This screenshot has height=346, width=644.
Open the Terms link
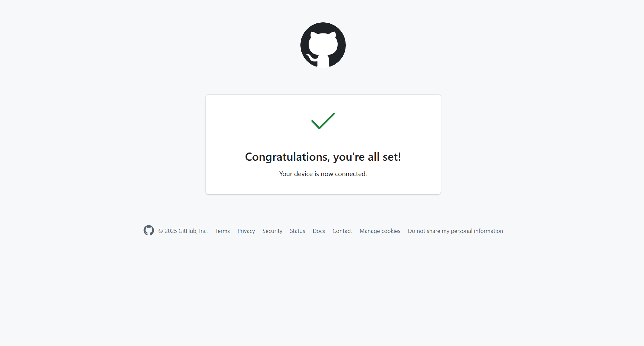coord(223,231)
